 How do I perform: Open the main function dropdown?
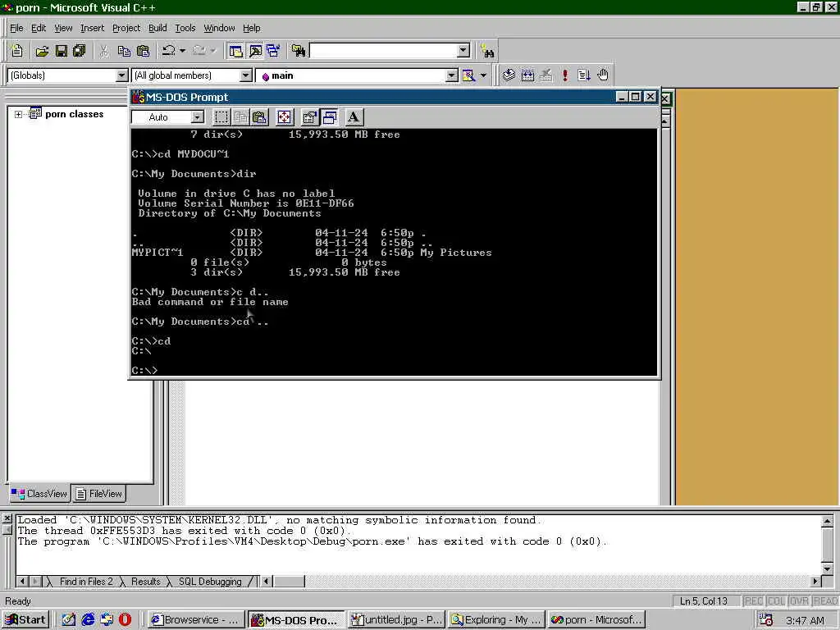pyautogui.click(x=452, y=75)
